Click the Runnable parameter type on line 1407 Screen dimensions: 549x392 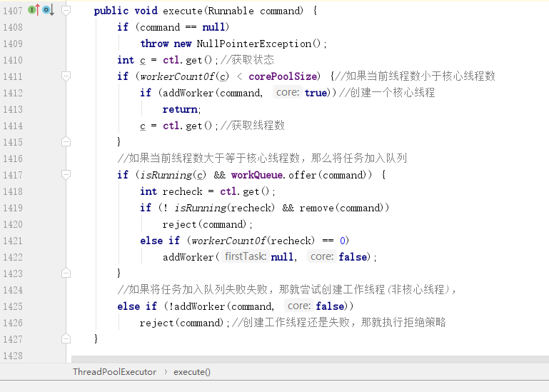231,11
